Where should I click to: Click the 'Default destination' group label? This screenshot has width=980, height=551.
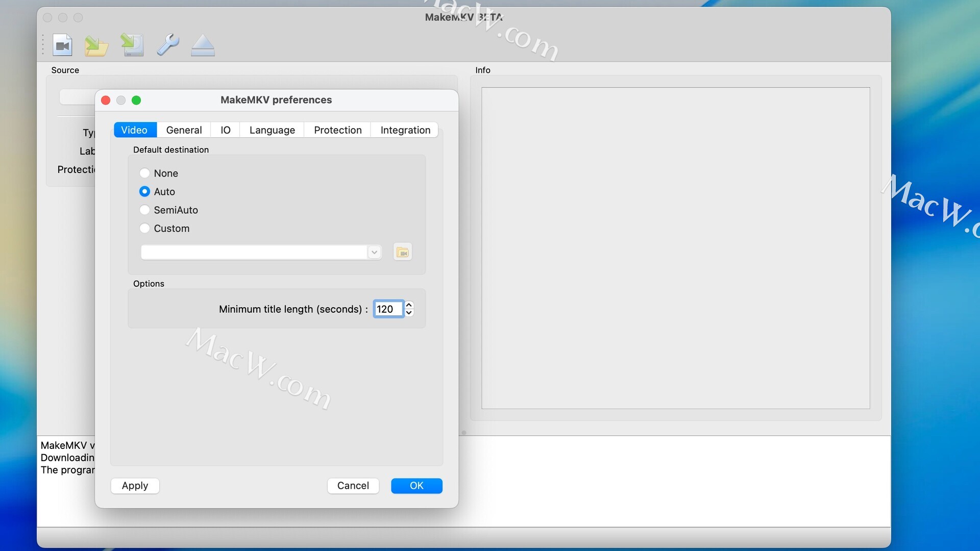171,150
